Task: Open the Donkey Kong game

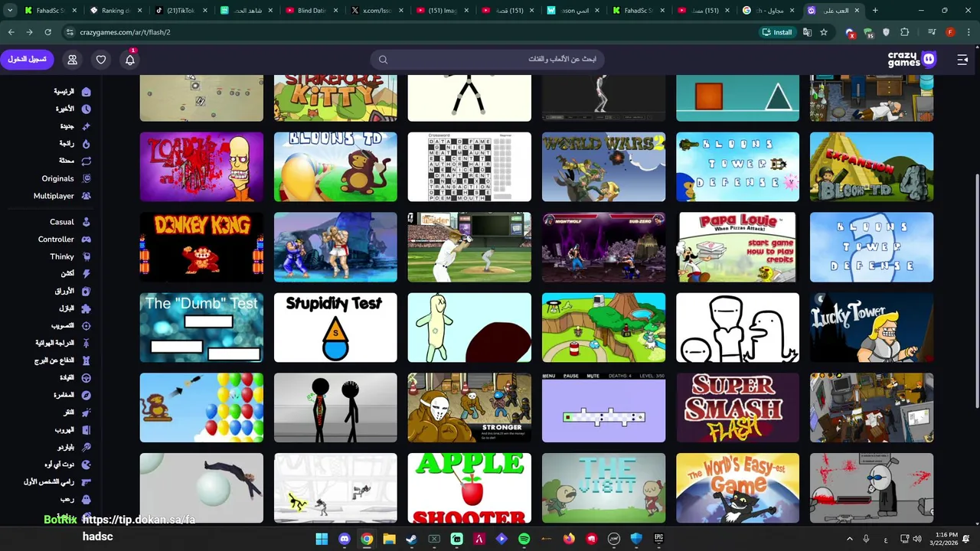Action: pos(201,247)
